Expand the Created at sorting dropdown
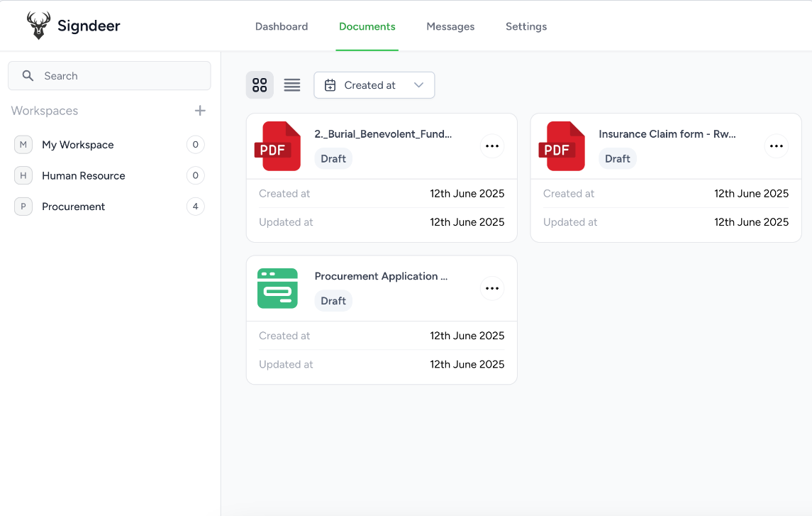The width and height of the screenshot is (812, 516). (x=374, y=84)
